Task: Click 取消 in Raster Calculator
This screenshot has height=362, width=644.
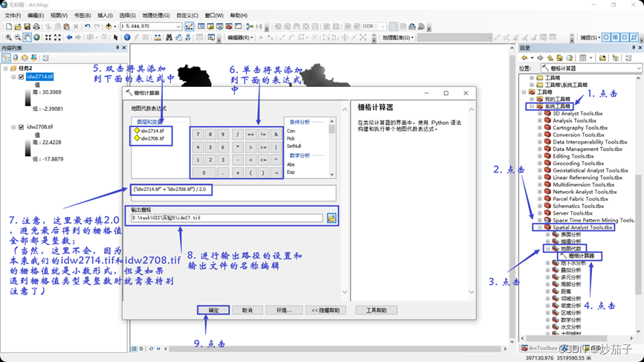Action: pyautogui.click(x=247, y=310)
